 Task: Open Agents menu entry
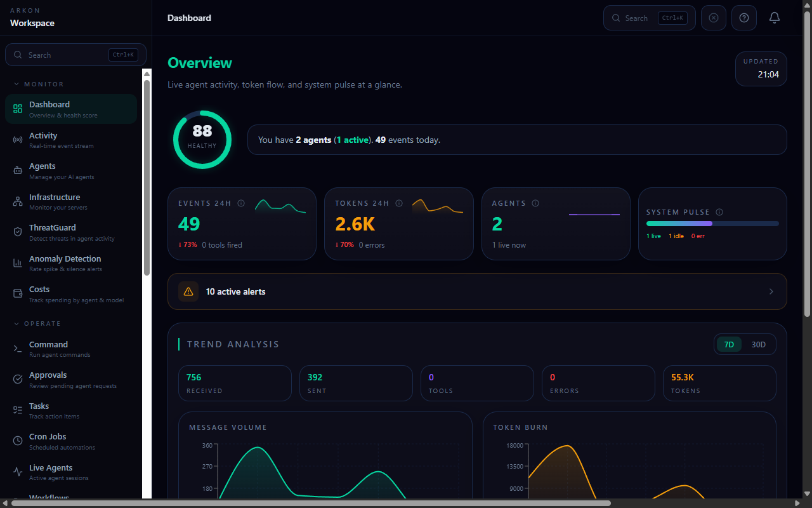(x=71, y=170)
